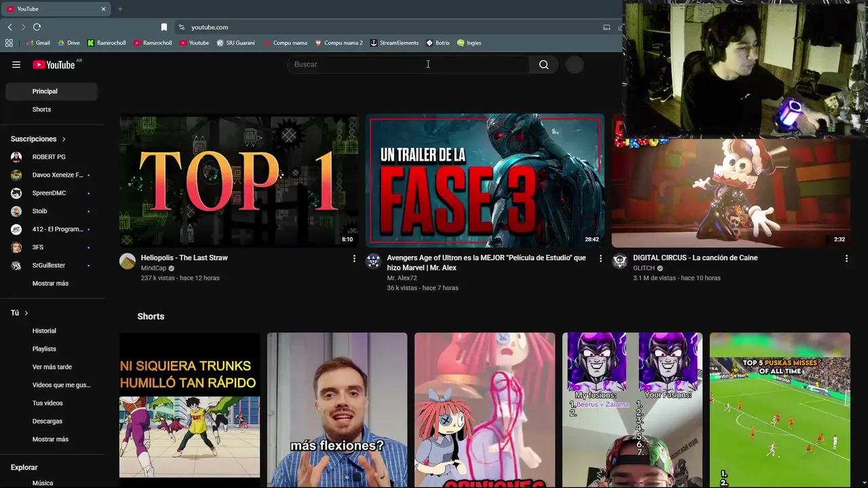Image resolution: width=868 pixels, height=488 pixels.
Task: Open a new browser tab
Action: click(x=120, y=9)
